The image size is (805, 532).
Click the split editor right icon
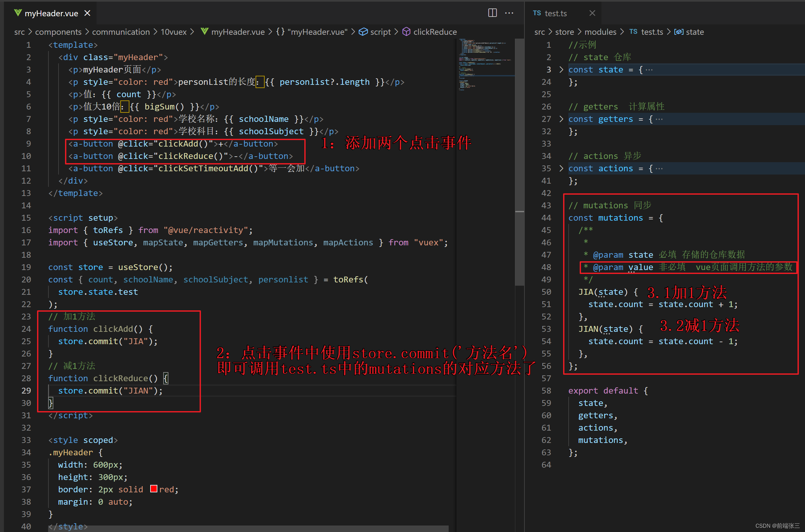click(492, 13)
